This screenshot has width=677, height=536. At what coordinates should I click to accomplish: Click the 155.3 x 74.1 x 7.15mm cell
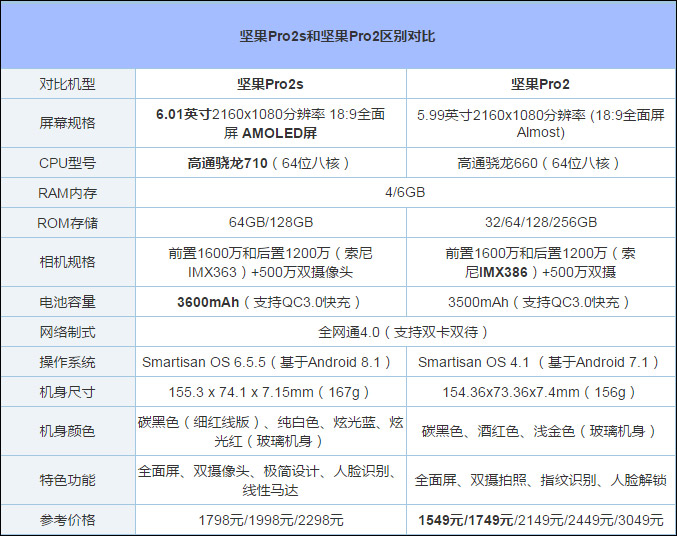tap(270, 392)
